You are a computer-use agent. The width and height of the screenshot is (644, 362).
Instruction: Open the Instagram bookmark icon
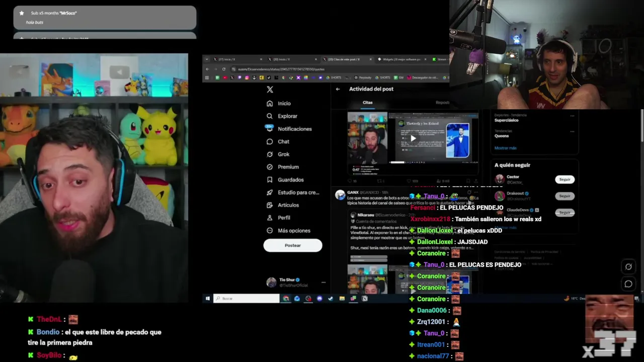click(x=247, y=78)
